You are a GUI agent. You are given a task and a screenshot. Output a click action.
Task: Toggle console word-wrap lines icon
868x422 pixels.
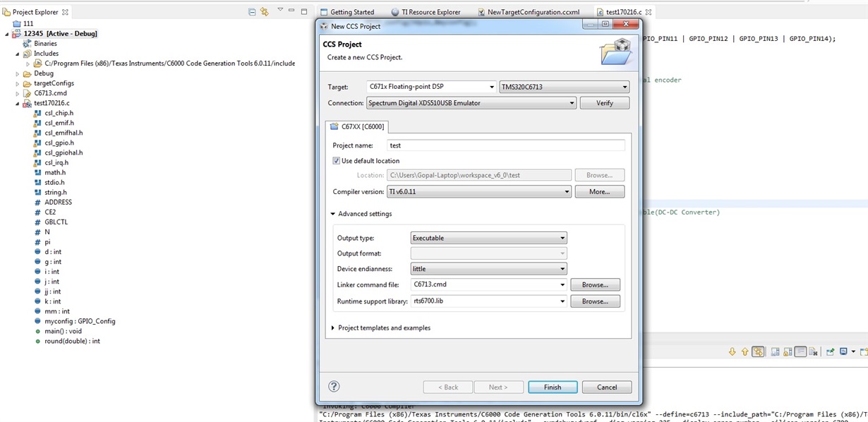[x=801, y=351]
